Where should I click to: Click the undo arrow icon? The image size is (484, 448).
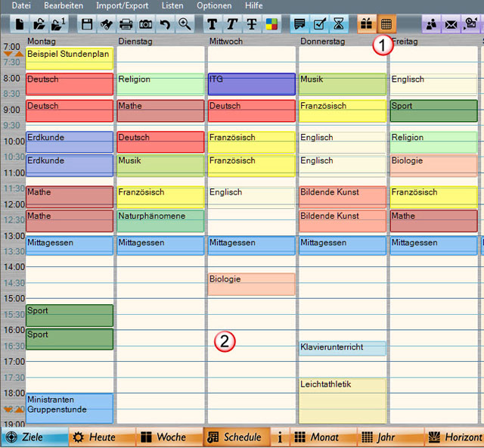point(166,24)
